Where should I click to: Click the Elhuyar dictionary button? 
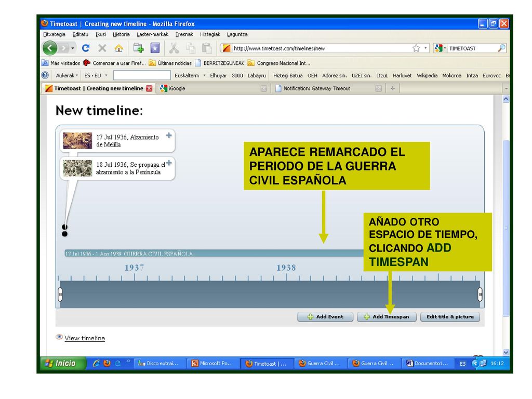218,75
